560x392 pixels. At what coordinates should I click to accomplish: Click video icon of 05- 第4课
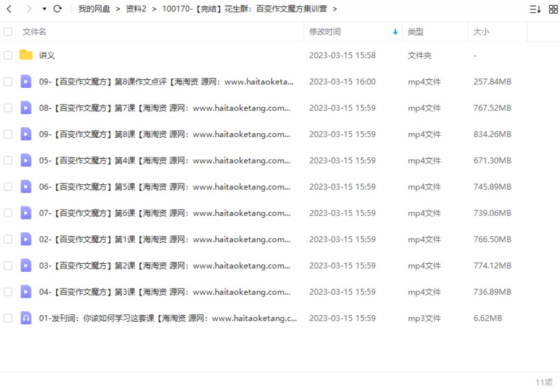click(26, 160)
